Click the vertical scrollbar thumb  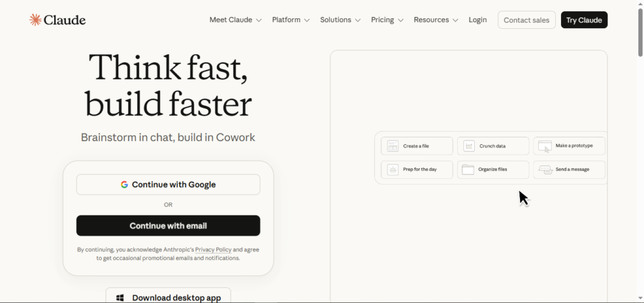[640, 32]
